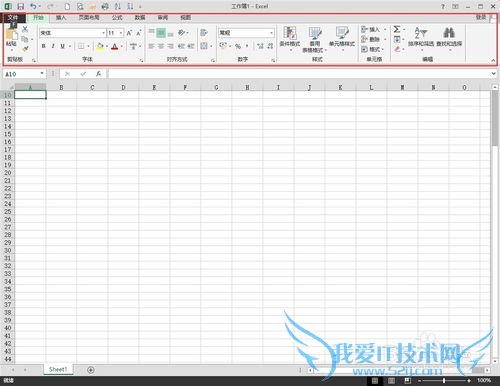Switch to Page Break Preview in status bar

[x=407, y=381]
